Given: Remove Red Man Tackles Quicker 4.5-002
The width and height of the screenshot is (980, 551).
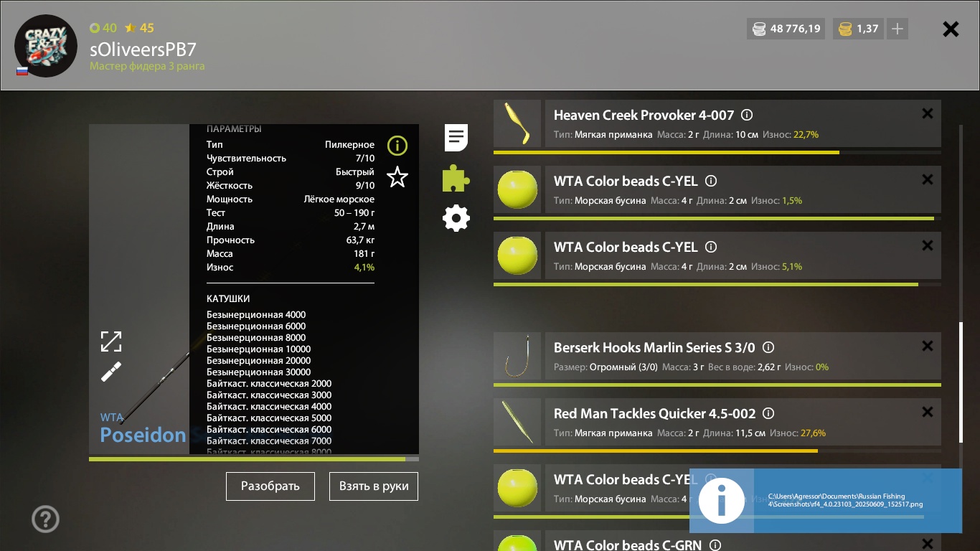Looking at the screenshot, I should (x=928, y=412).
